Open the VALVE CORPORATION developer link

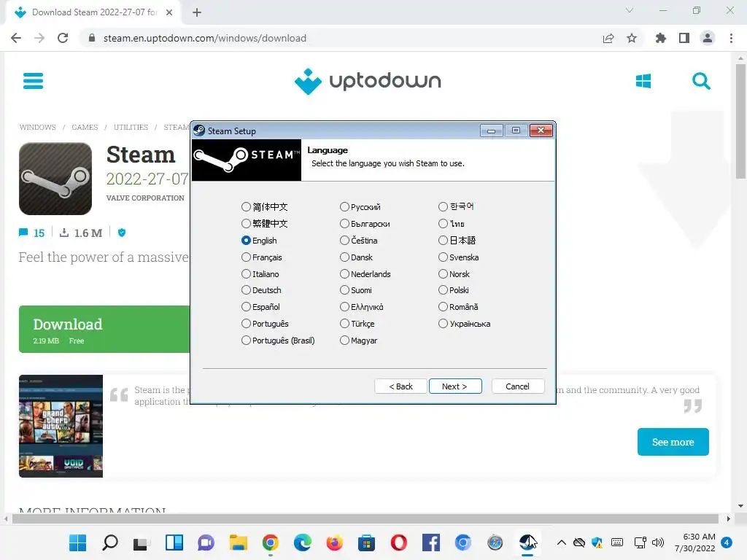(x=145, y=198)
